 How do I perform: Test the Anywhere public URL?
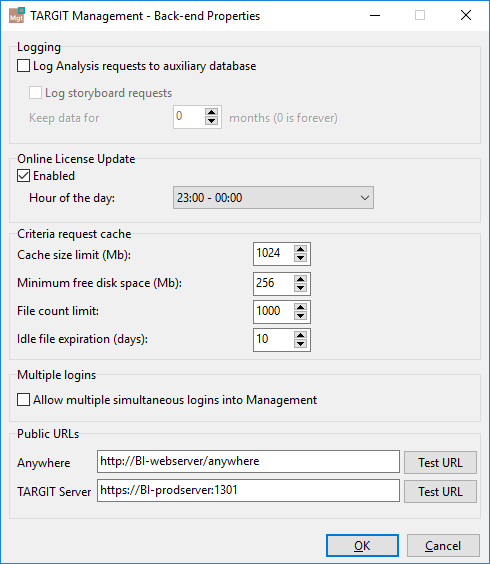(x=440, y=463)
